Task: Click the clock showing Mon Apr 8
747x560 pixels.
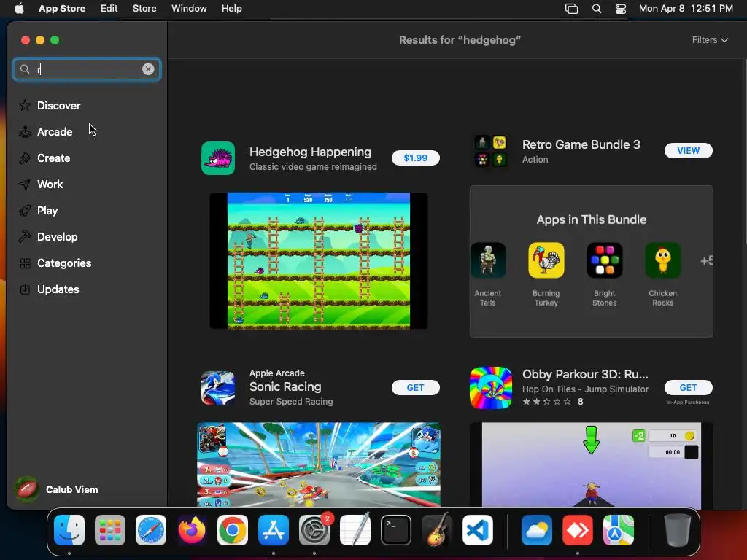Action: 686,9
